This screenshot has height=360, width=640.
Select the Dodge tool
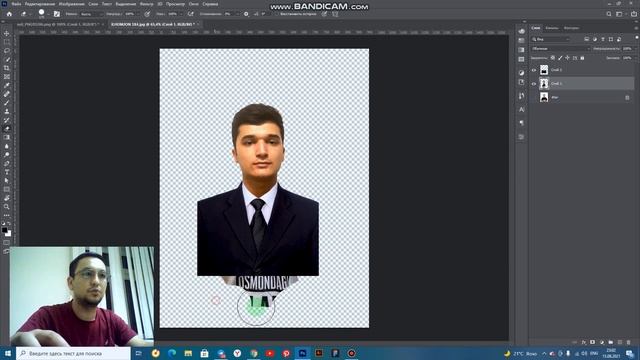point(7,155)
